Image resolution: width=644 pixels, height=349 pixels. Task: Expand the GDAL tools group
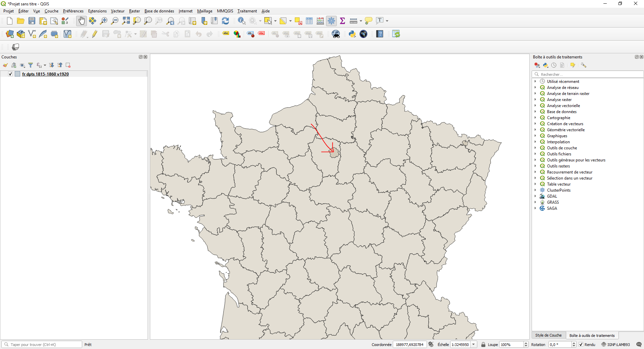[x=535, y=196]
